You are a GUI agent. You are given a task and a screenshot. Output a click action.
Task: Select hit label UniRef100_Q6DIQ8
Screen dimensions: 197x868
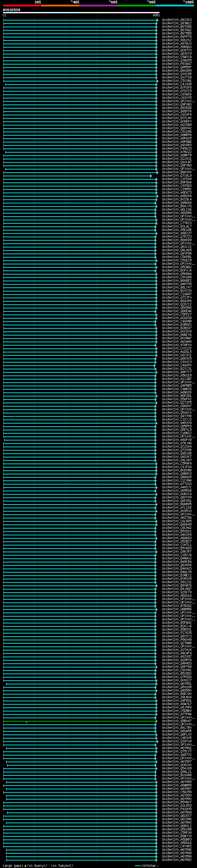176,453
